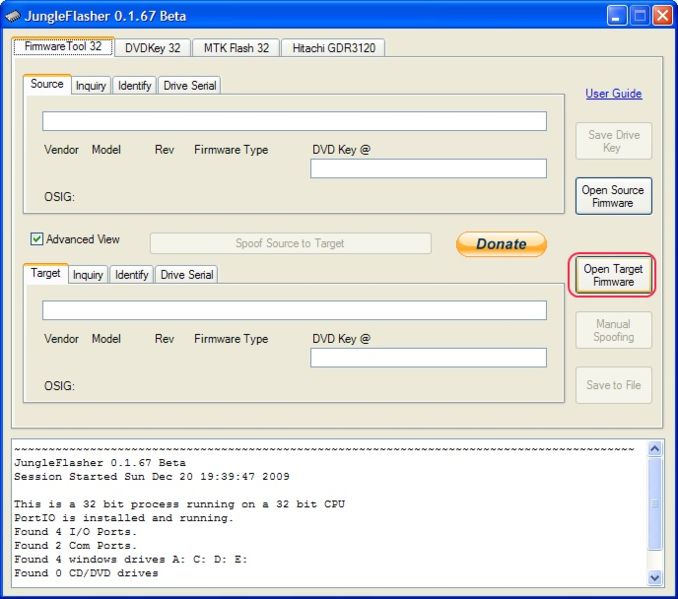Click the Source panel Firmware Type label
678x599 pixels.
point(231,150)
